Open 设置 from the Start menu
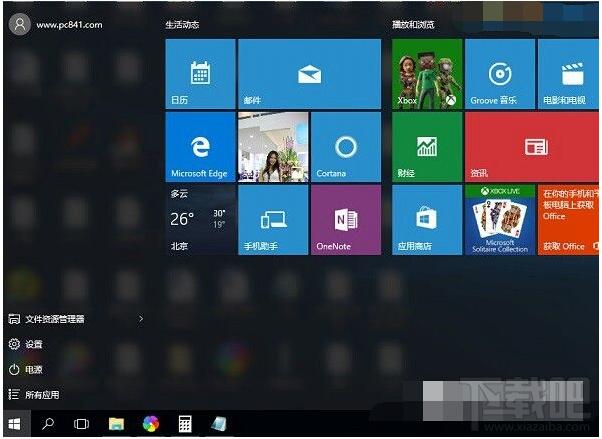Viewport: 602px width, 439px height. pyautogui.click(x=34, y=344)
